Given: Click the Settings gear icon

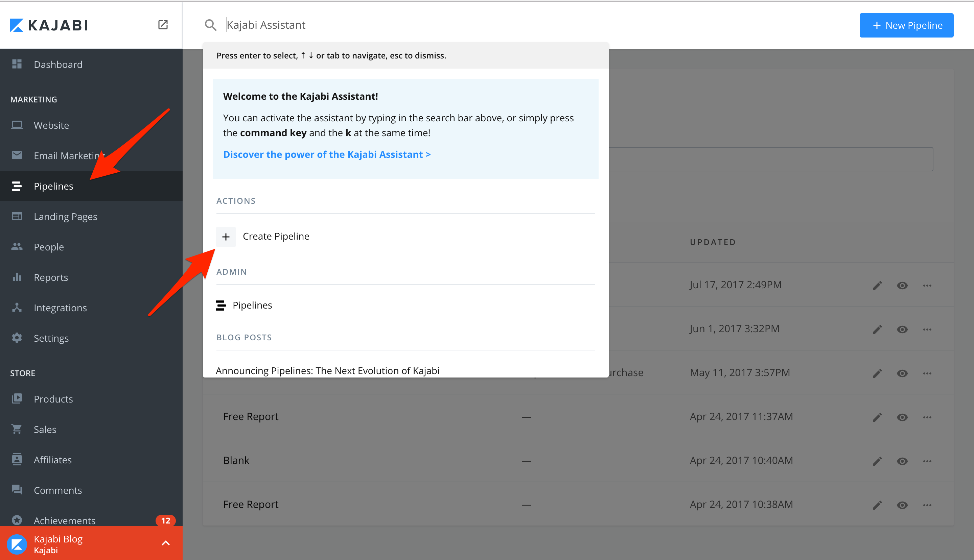Looking at the screenshot, I should (17, 338).
